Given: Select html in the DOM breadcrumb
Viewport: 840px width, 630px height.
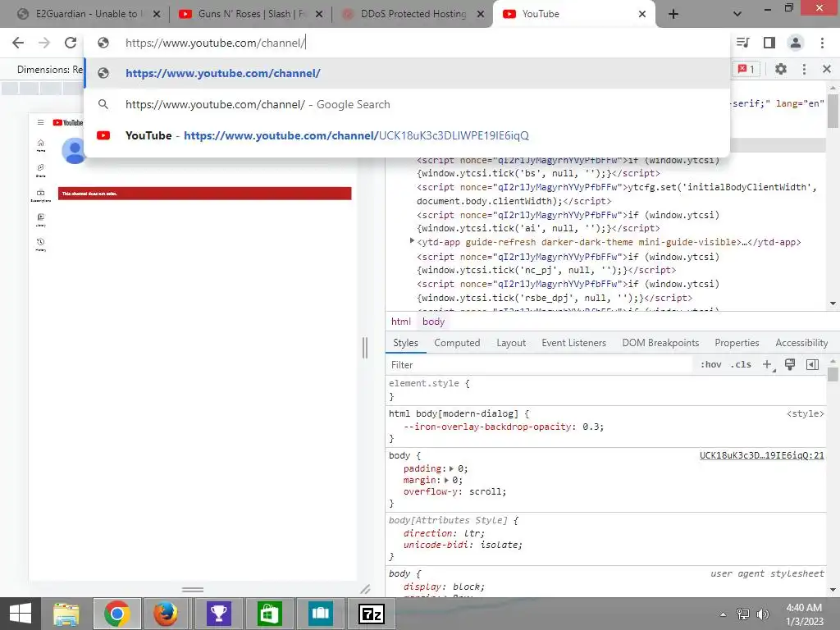Looking at the screenshot, I should 400,322.
